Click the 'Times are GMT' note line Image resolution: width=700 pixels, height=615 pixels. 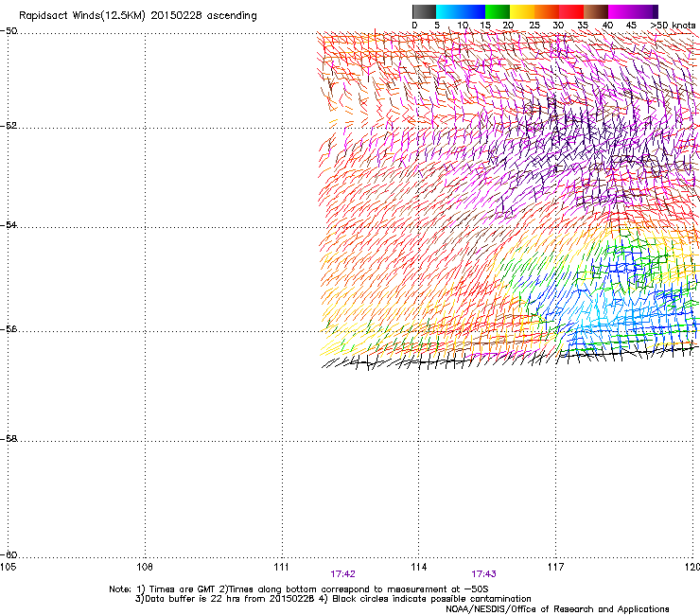299,589
